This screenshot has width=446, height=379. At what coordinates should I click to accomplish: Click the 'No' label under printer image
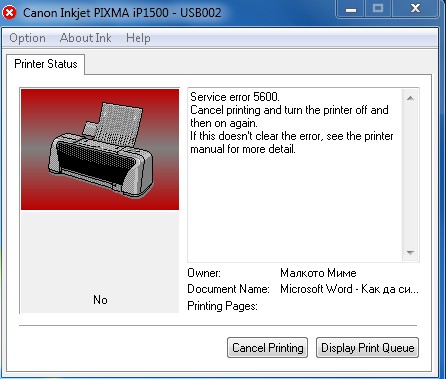(100, 300)
